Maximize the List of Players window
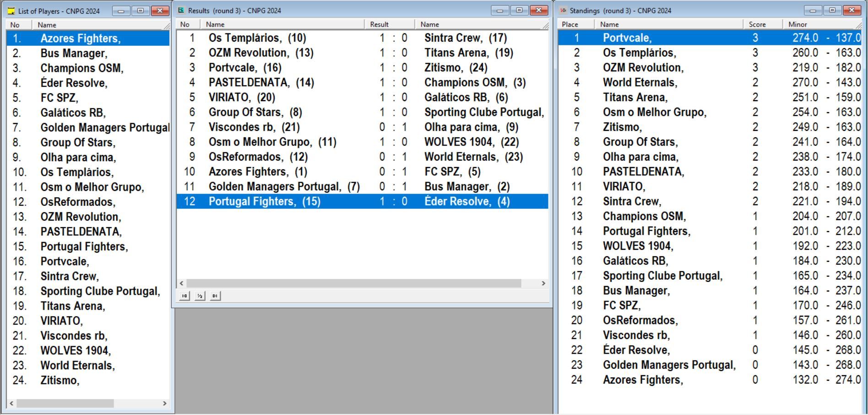Image resolution: width=868 pixels, height=415 pixels. click(141, 11)
